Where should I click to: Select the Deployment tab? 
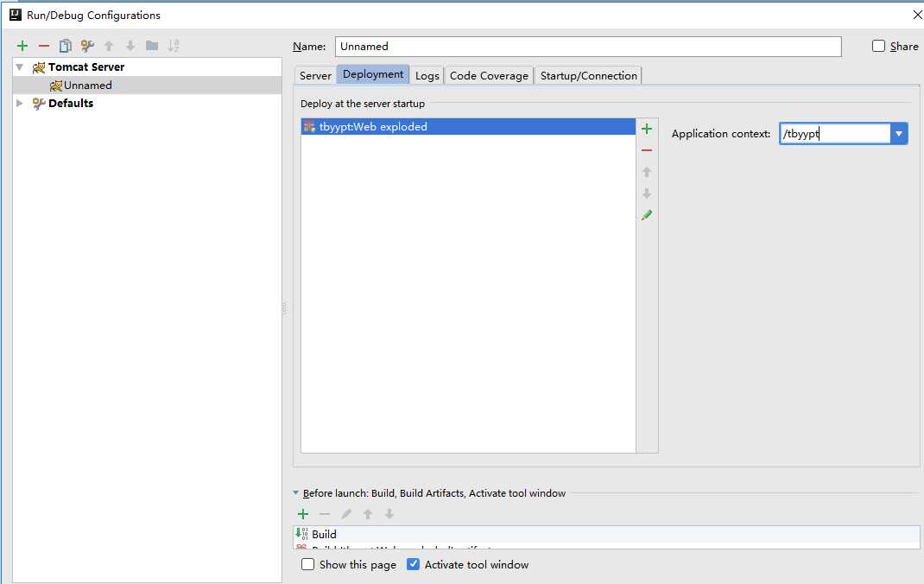(x=373, y=74)
